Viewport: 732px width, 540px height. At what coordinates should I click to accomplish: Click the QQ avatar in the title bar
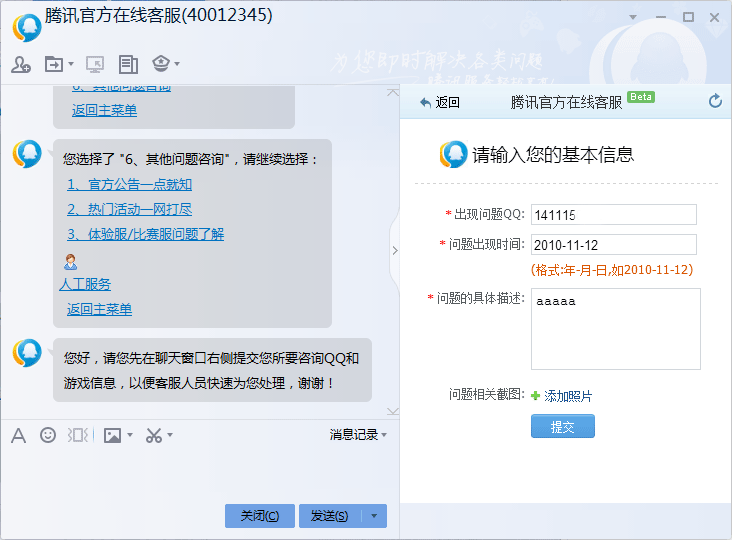27,28
